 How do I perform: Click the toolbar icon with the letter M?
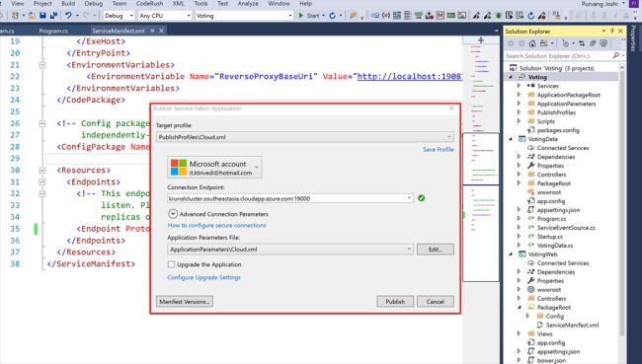[441, 16]
